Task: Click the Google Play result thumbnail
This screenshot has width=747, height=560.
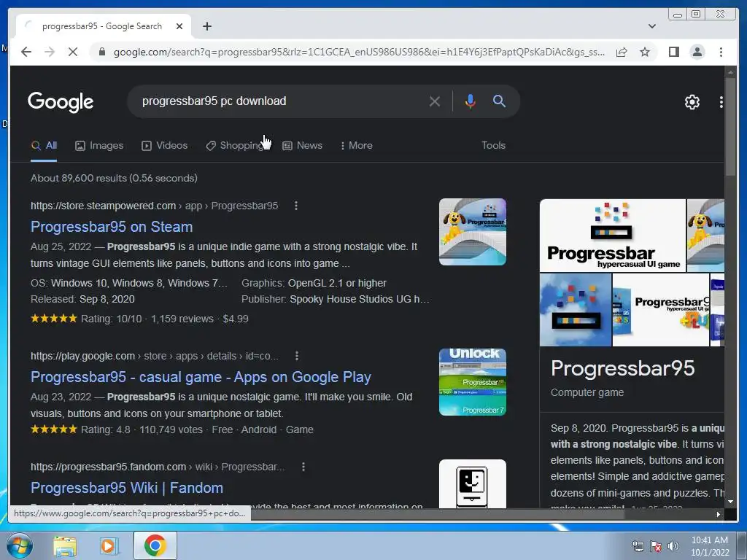Action: 472,382
